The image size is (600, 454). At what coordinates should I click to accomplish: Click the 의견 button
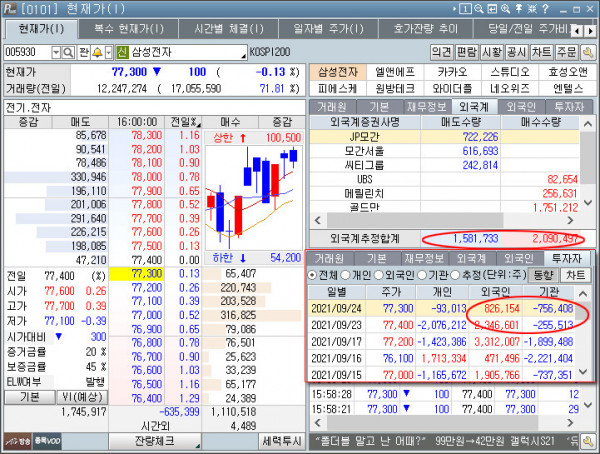click(x=441, y=52)
